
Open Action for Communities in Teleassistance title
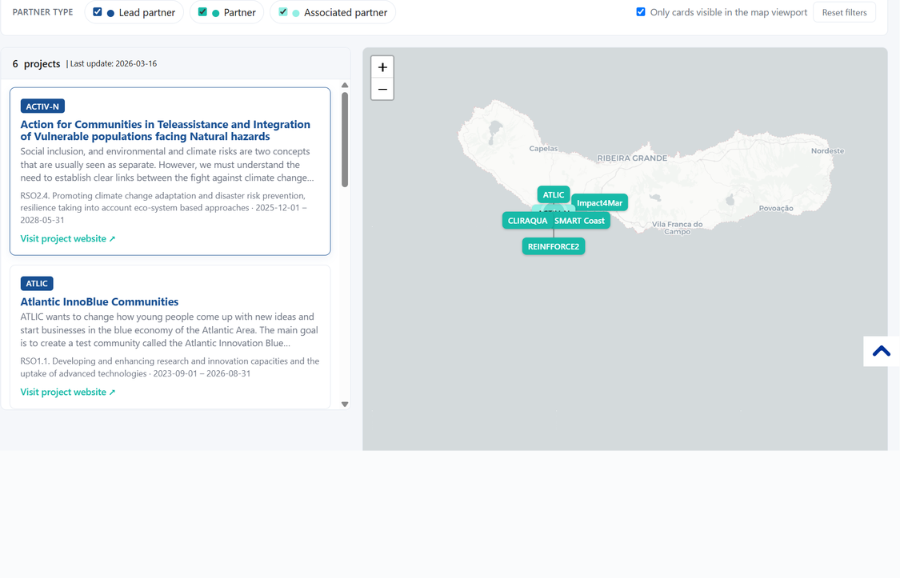pyautogui.click(x=165, y=130)
